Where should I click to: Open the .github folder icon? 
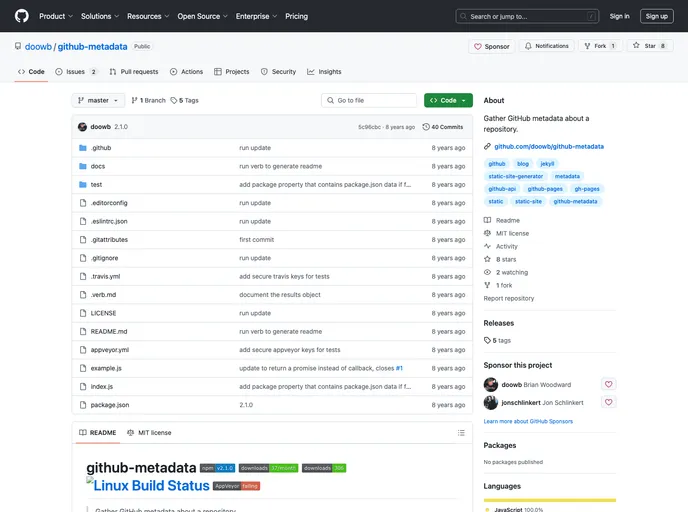(x=82, y=148)
